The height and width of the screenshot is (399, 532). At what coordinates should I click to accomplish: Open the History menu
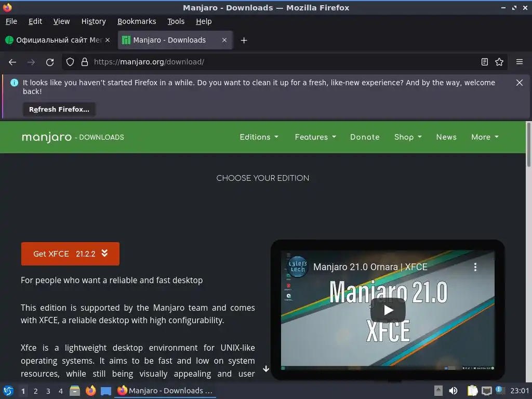[x=94, y=21]
